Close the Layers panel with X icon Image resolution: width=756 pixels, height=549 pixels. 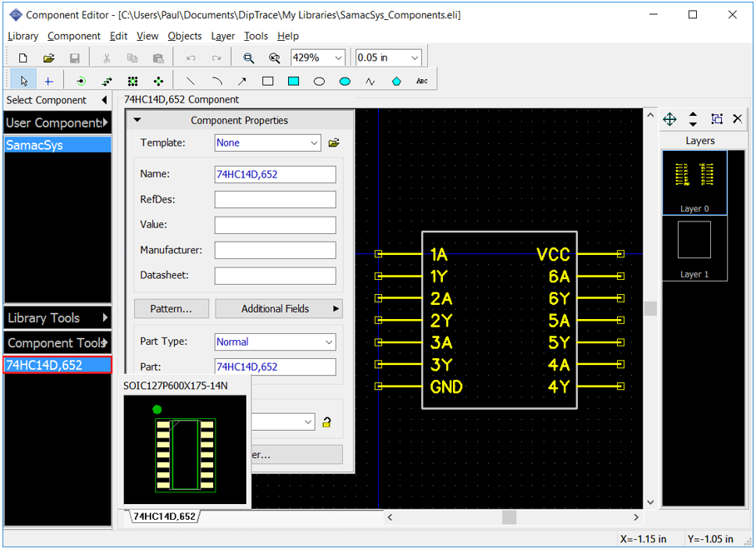(738, 118)
